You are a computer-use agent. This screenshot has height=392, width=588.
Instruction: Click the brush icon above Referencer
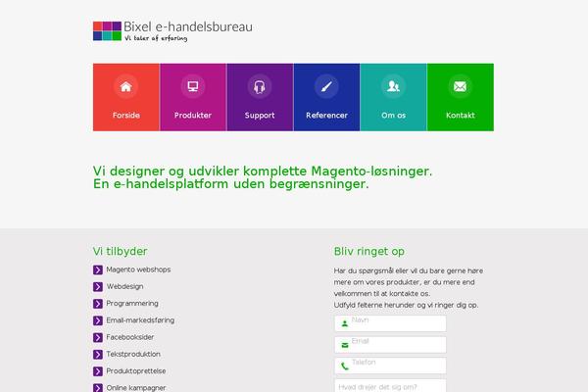click(x=326, y=86)
